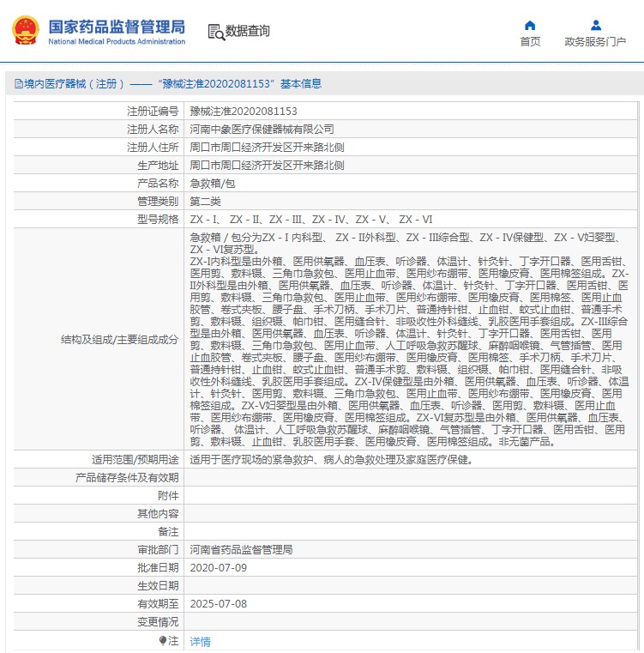
Task: Click approval date 2020-07-09 cell
Action: click(x=410, y=568)
